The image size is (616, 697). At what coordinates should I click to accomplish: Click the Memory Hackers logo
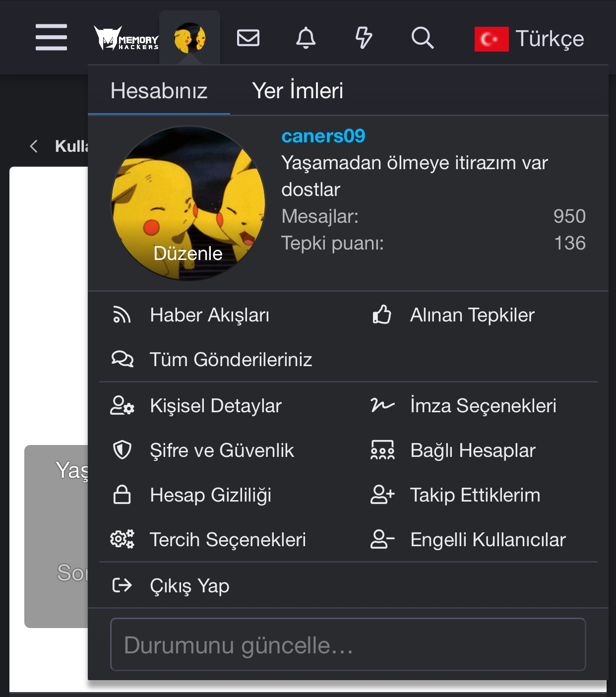click(x=126, y=38)
